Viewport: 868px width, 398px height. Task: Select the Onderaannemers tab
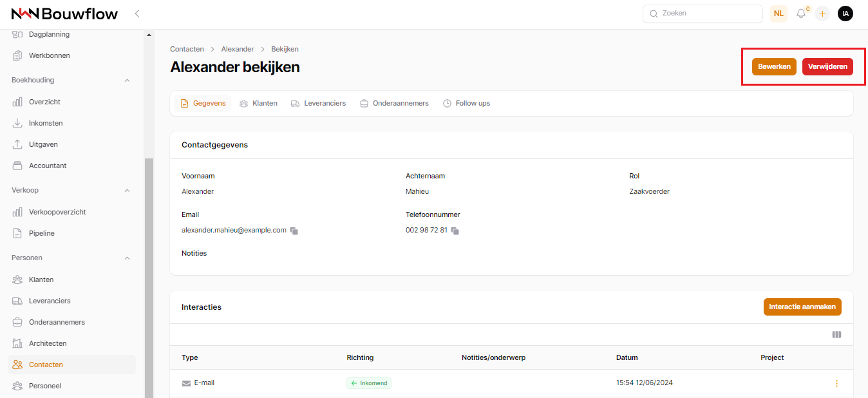pos(394,103)
